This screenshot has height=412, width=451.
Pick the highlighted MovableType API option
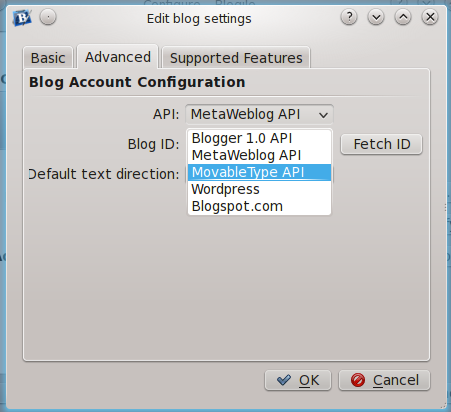[x=259, y=172]
